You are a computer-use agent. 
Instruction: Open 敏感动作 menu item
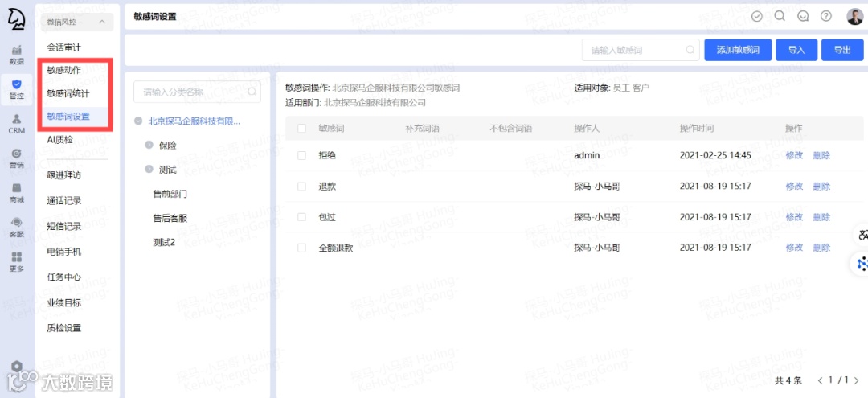[64, 70]
